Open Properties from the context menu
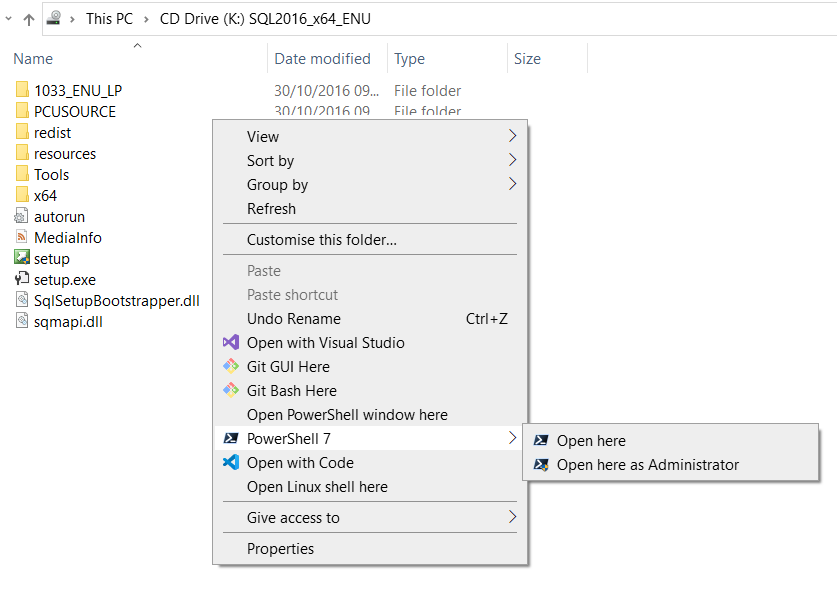The height and width of the screenshot is (592, 837). (280, 549)
